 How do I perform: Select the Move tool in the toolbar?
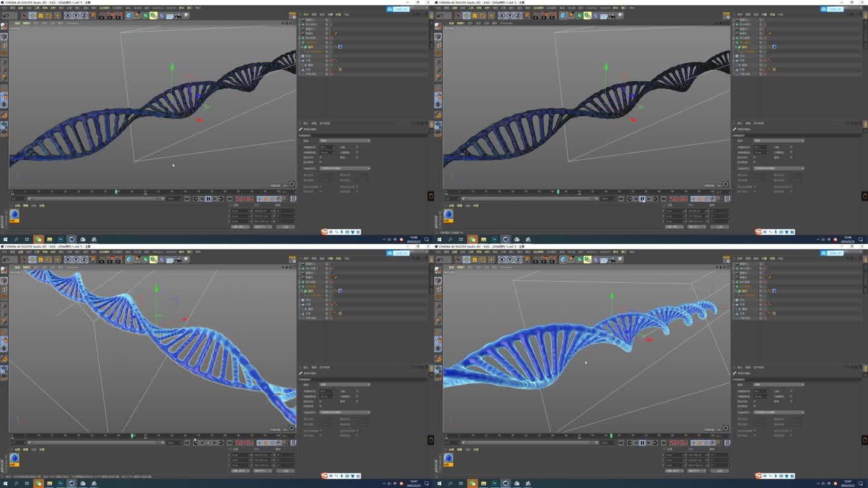31,16
